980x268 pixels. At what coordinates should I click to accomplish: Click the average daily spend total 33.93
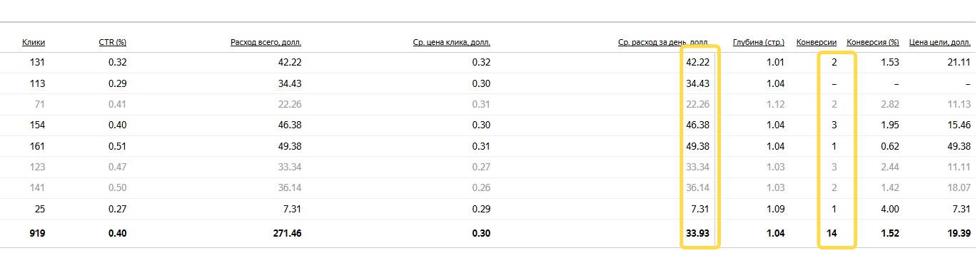(697, 233)
